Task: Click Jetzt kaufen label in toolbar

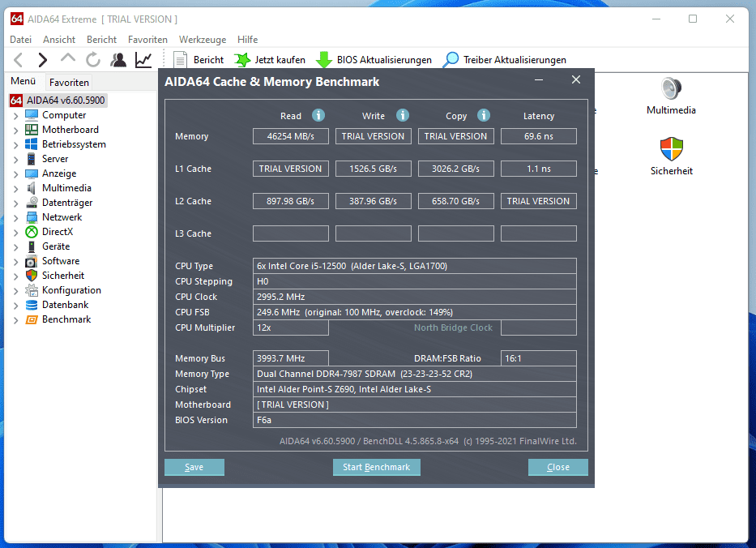Action: tap(280, 60)
